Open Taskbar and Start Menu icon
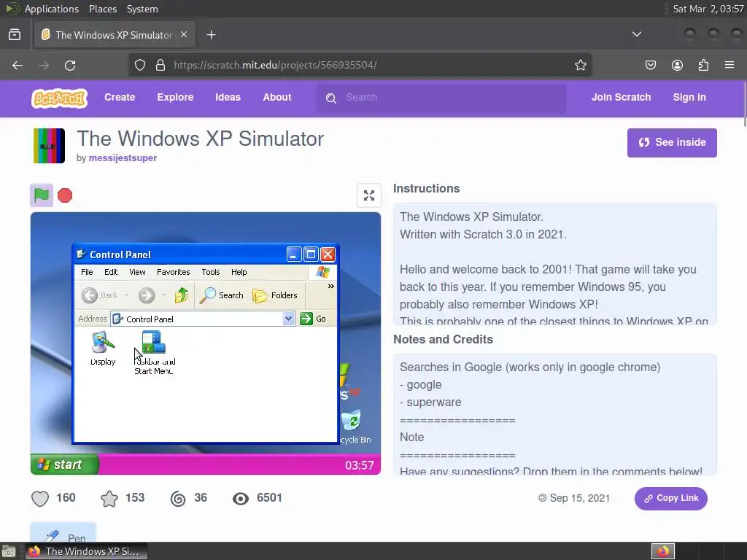The height and width of the screenshot is (560, 747). 154,353
